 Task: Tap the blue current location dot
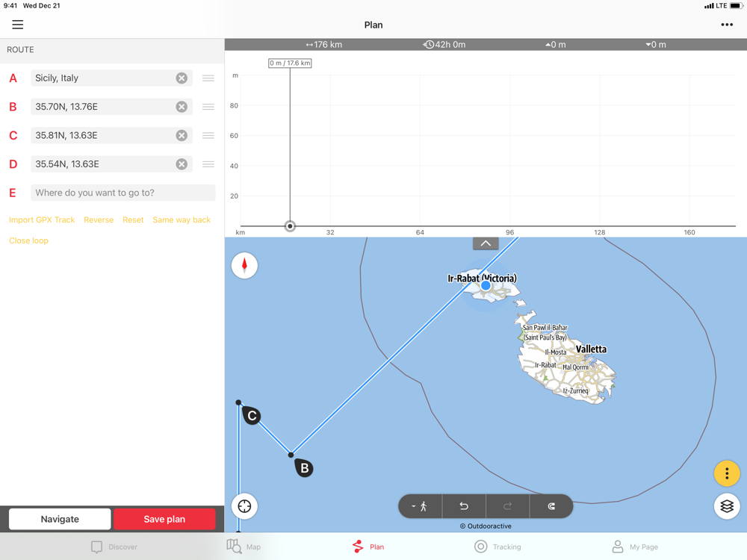[x=486, y=286]
